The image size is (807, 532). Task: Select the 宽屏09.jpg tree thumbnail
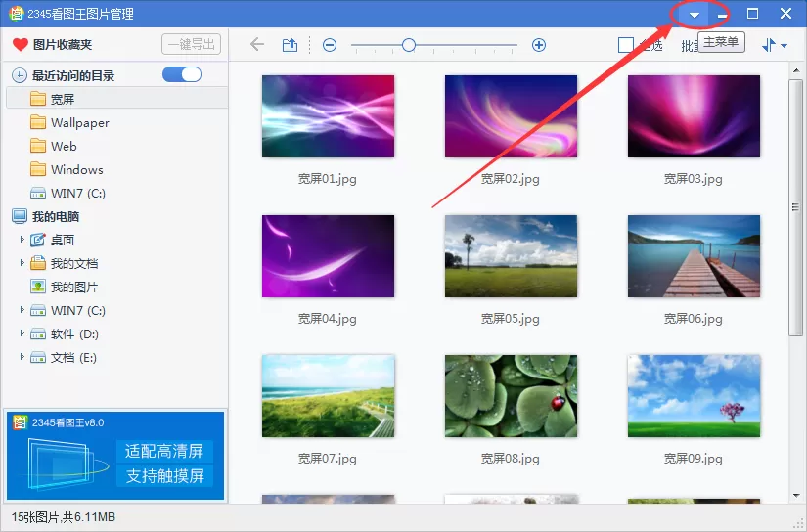(694, 396)
